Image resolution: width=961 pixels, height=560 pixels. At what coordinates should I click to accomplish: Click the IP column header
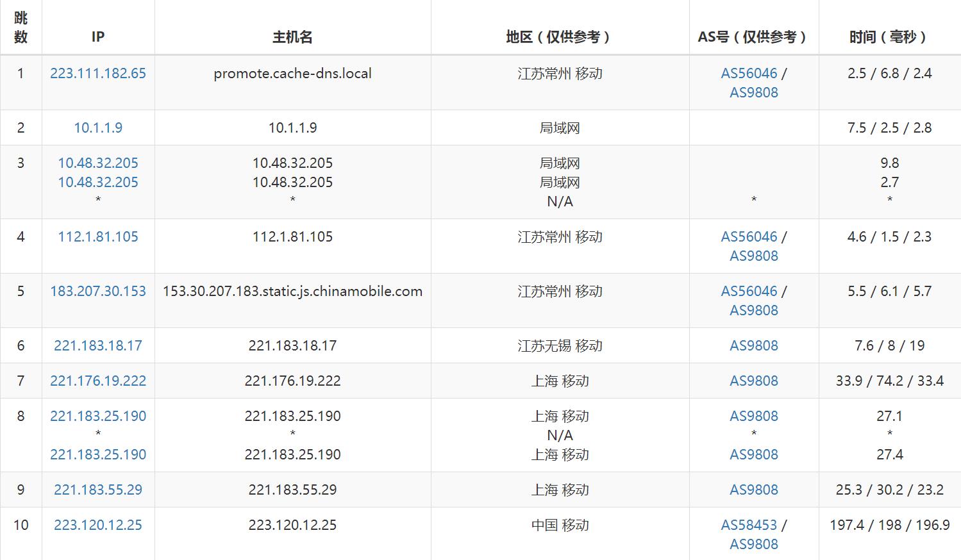pos(98,37)
